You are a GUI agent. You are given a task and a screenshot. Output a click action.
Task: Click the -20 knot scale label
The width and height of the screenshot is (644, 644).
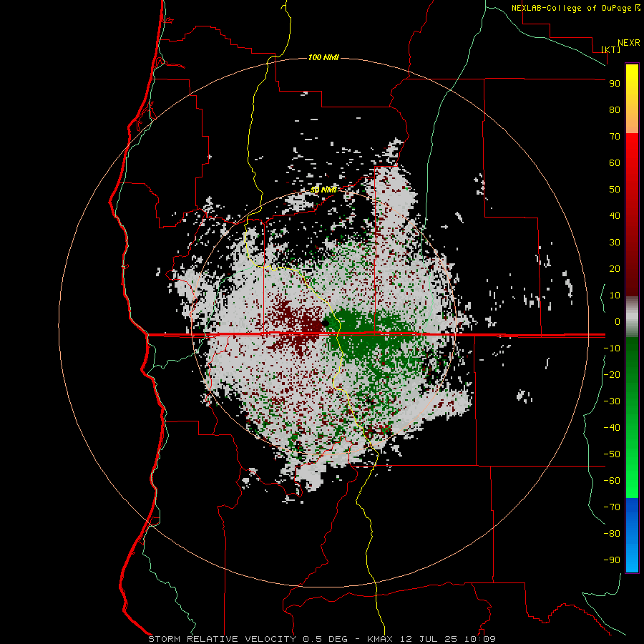612,375
